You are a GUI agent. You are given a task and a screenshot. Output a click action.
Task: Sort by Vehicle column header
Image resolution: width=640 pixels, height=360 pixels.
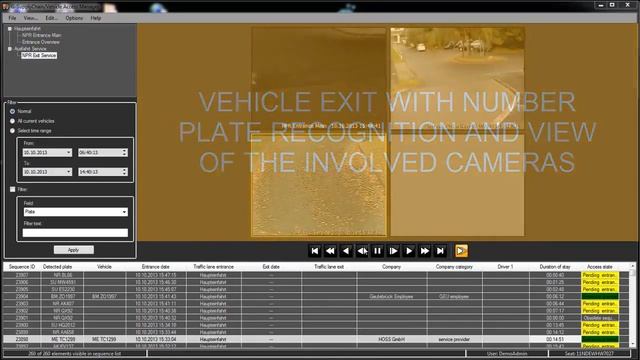(x=104, y=267)
